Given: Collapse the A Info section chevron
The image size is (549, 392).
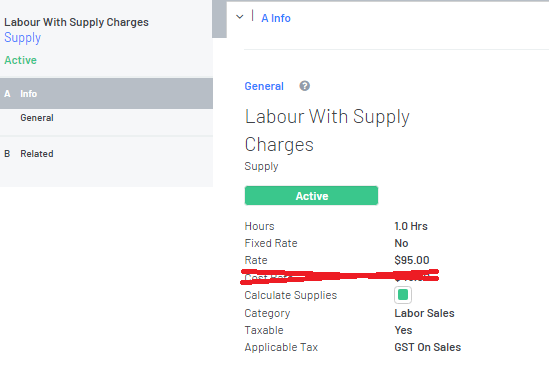Looking at the screenshot, I should 239,17.
